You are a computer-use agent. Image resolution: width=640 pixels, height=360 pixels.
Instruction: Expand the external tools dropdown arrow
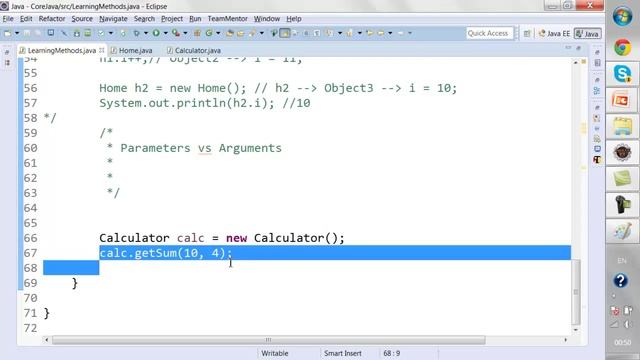(185, 33)
